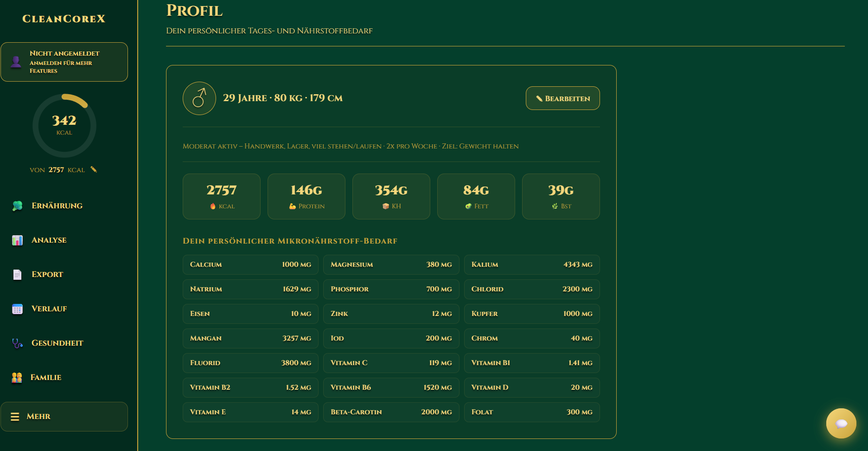Click the male gender symbol avatar

[x=199, y=98]
